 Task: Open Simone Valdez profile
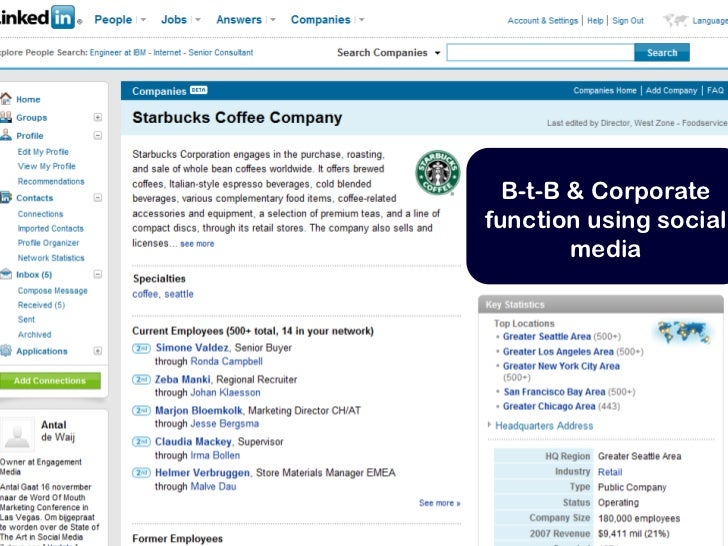pyautogui.click(x=192, y=348)
